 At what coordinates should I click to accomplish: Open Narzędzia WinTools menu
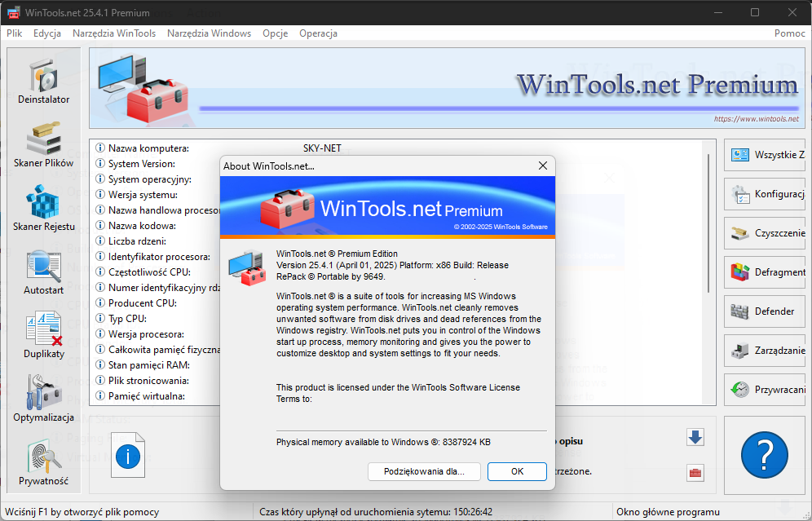click(114, 33)
